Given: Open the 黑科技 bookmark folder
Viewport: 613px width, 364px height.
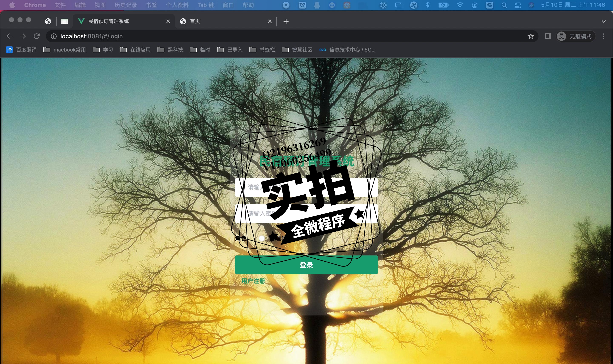Looking at the screenshot, I should point(170,50).
